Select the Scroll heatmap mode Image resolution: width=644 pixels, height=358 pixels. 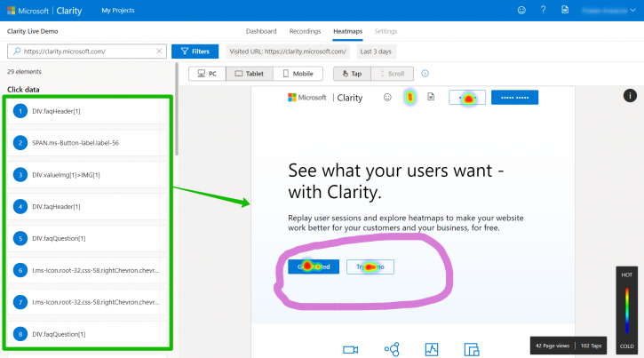(x=393, y=74)
